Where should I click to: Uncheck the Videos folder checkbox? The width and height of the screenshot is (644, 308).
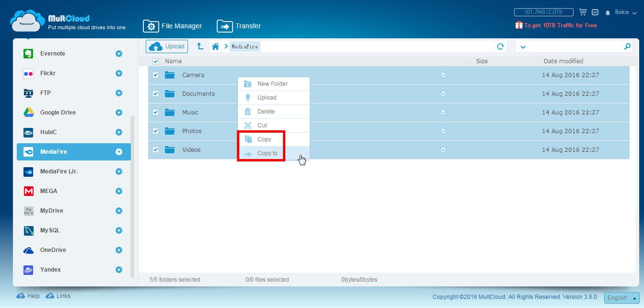155,149
